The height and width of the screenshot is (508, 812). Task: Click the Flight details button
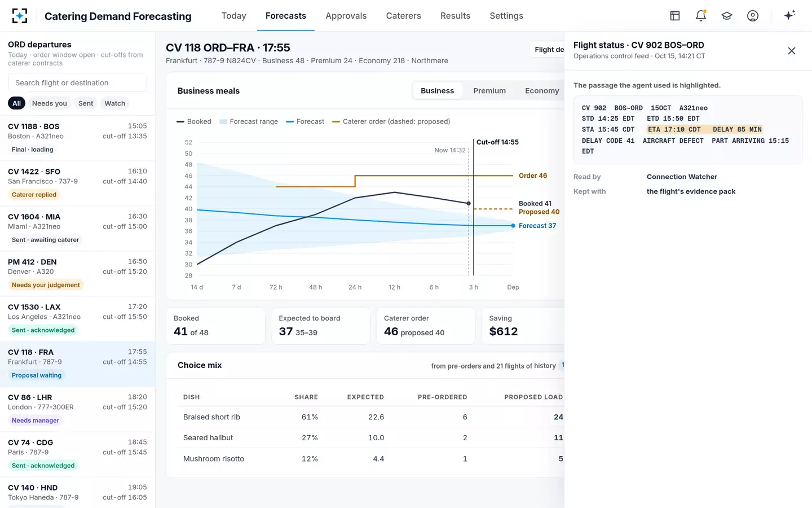[x=547, y=50]
